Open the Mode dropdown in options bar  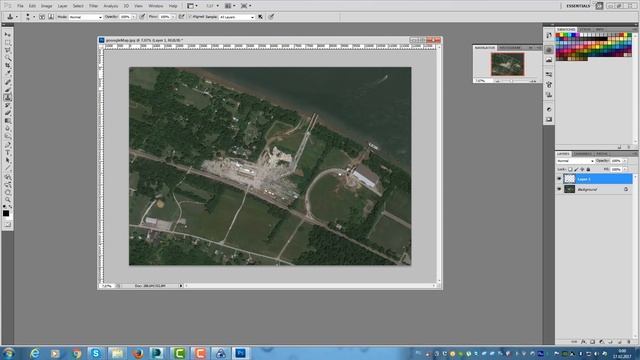[85, 17]
